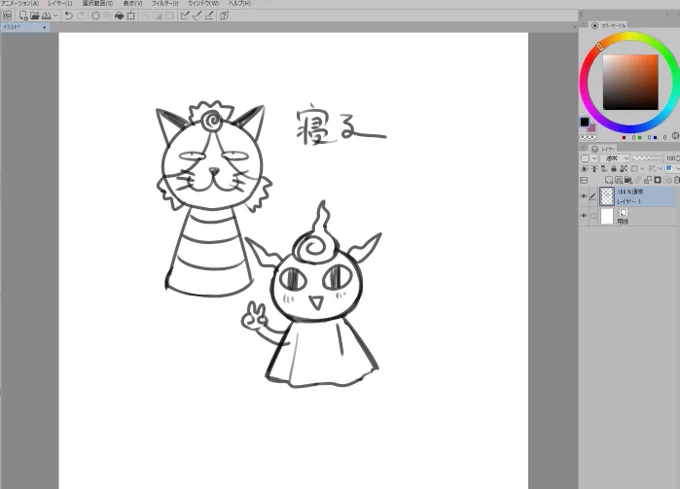
Task: Open the ウィンドウ(W) menu
Action: point(203,3)
